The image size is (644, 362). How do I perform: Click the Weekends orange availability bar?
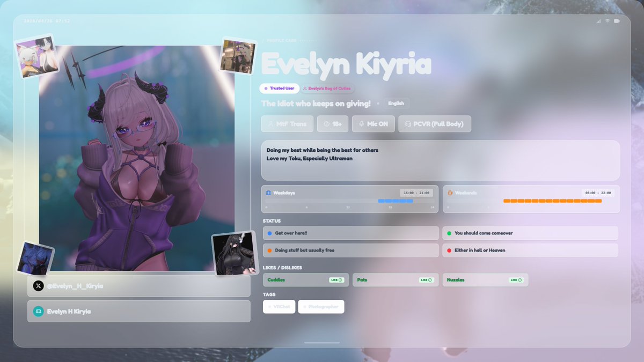click(553, 201)
